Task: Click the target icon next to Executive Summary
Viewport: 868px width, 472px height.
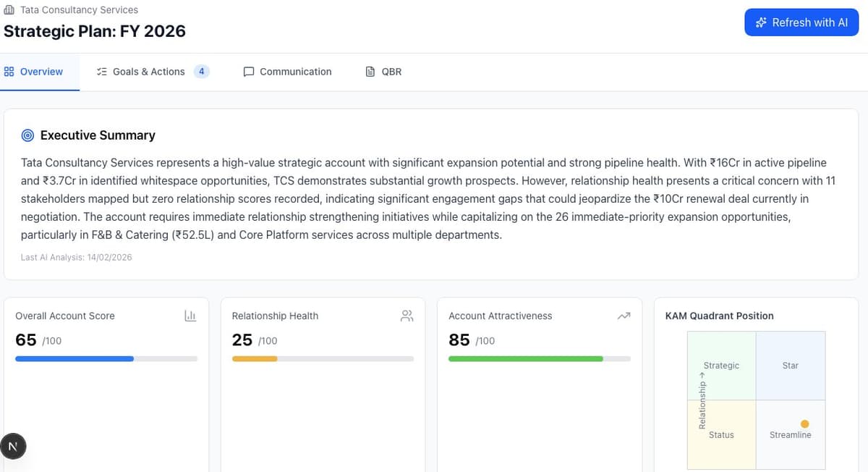Action: tap(28, 135)
